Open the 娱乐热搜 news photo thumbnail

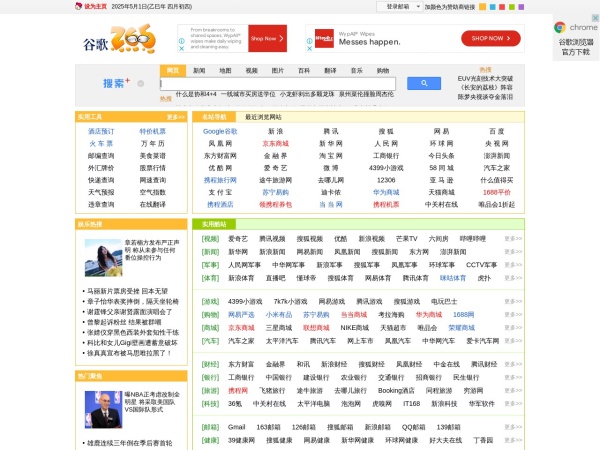[103, 258]
